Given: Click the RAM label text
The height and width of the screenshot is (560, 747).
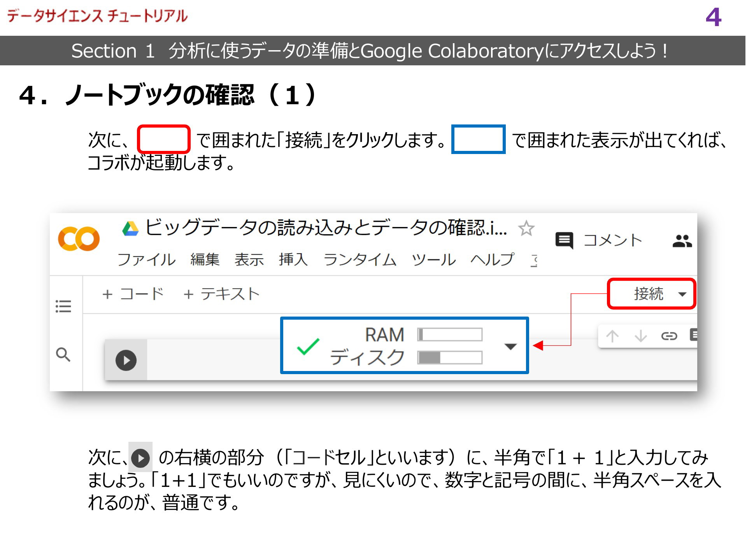Looking at the screenshot, I should tap(384, 334).
